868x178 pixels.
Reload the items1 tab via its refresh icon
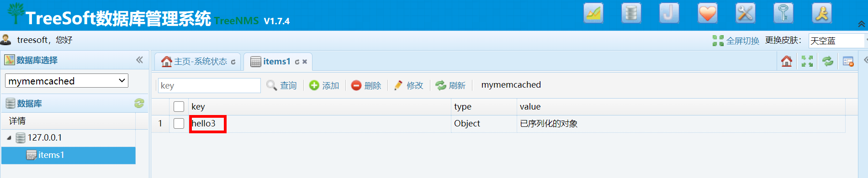(x=297, y=62)
